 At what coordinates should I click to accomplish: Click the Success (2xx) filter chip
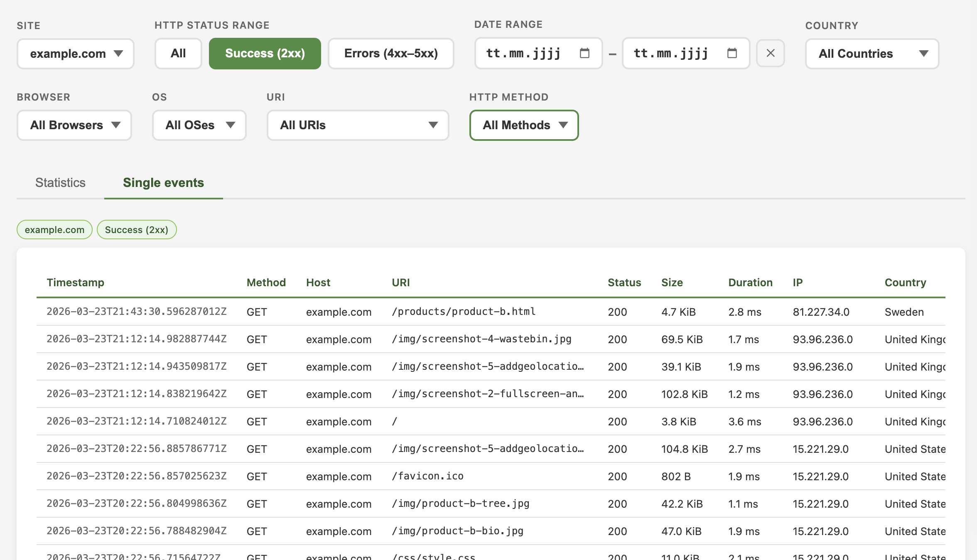(x=137, y=230)
